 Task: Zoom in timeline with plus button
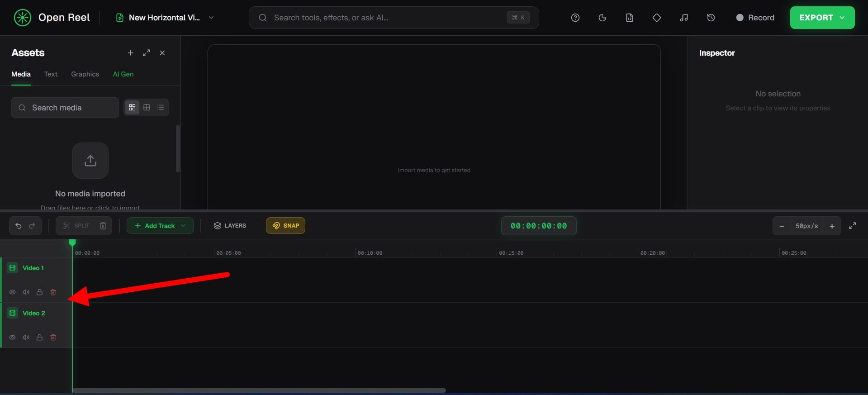832,226
